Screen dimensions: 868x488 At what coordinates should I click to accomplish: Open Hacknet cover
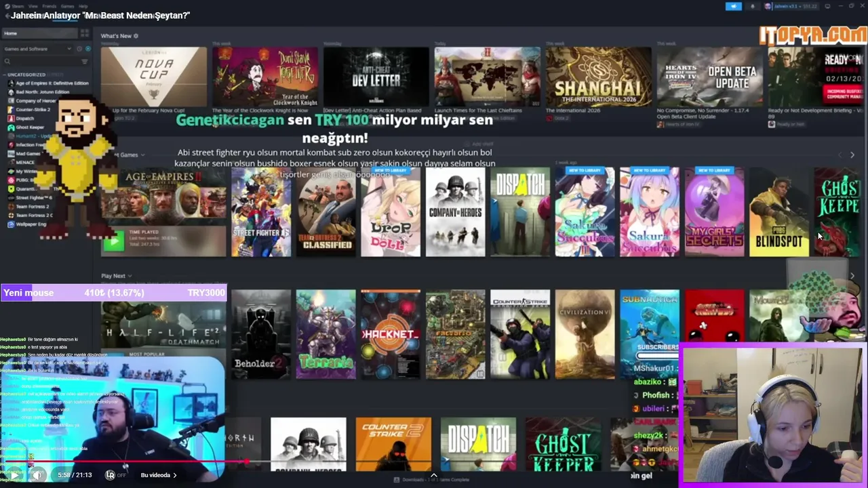tap(391, 334)
